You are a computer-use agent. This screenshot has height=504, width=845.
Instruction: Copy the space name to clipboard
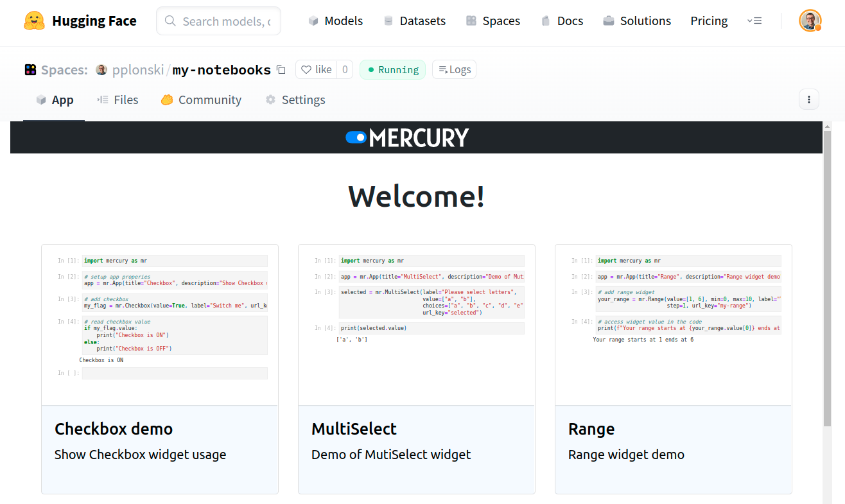[x=281, y=69]
